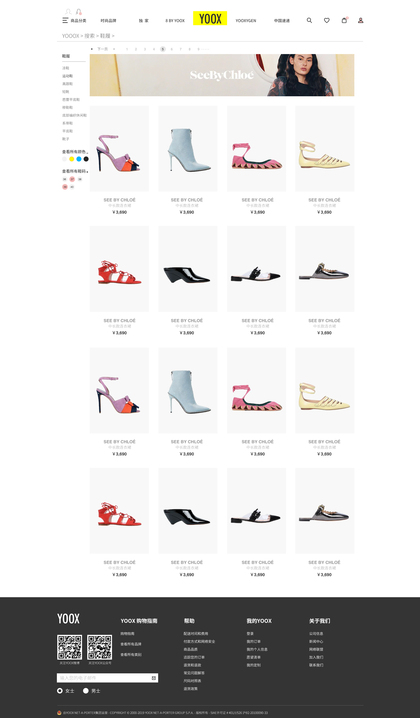Click the left footer QR code

point(70,647)
